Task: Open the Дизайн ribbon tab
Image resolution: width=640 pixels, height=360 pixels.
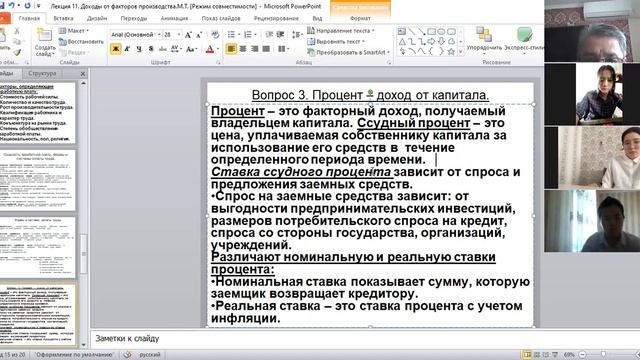Action: click(97, 18)
